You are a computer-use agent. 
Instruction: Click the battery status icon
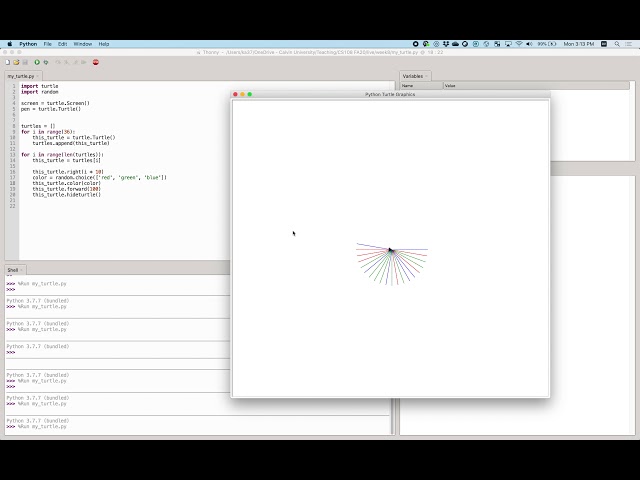tap(552, 44)
